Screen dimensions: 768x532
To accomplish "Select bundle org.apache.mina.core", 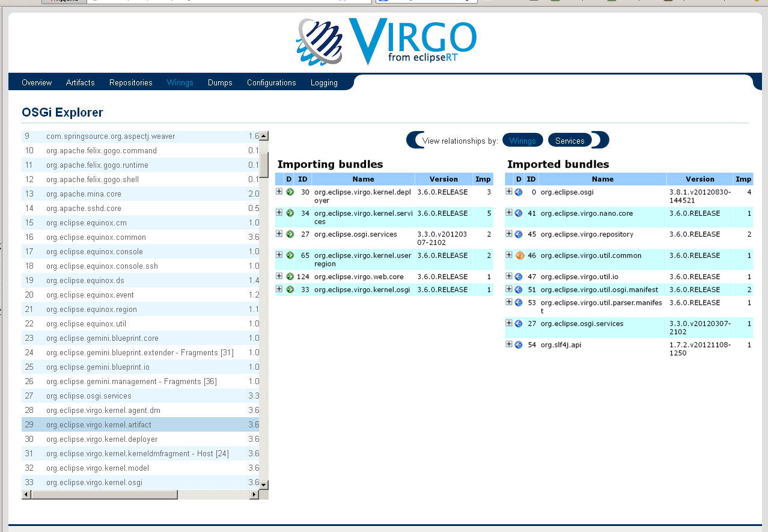I will 140,194.
